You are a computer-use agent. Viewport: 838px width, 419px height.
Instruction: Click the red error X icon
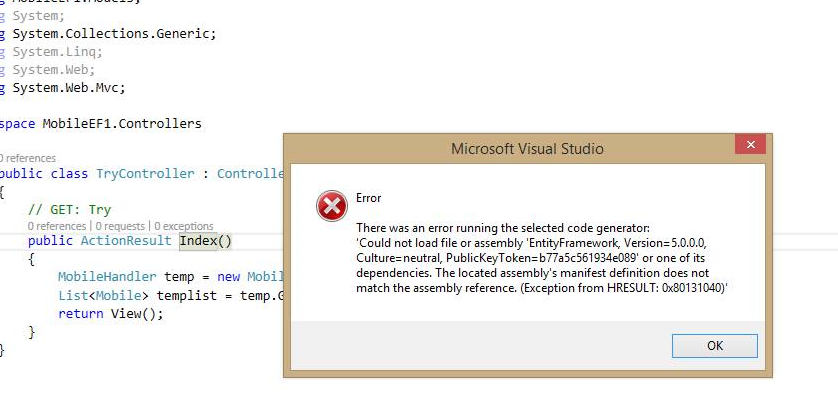[330, 207]
